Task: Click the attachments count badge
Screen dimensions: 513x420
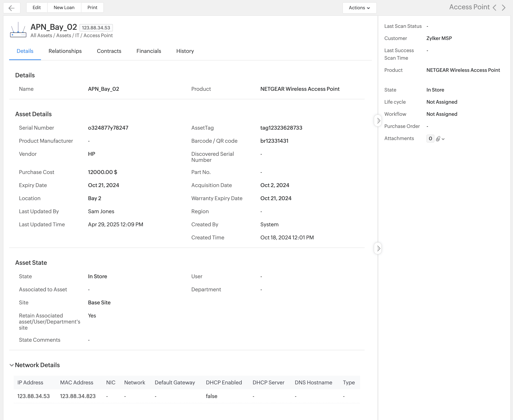Action: click(x=430, y=138)
